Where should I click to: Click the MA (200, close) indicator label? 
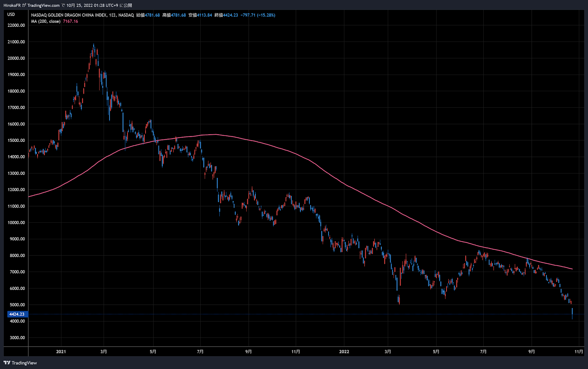(46, 21)
